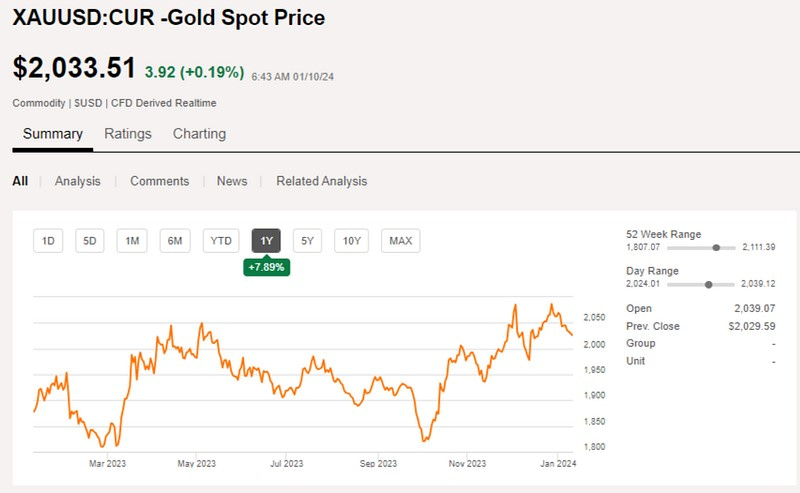Select the 6M time range
The height and width of the screenshot is (493, 800).
175,240
